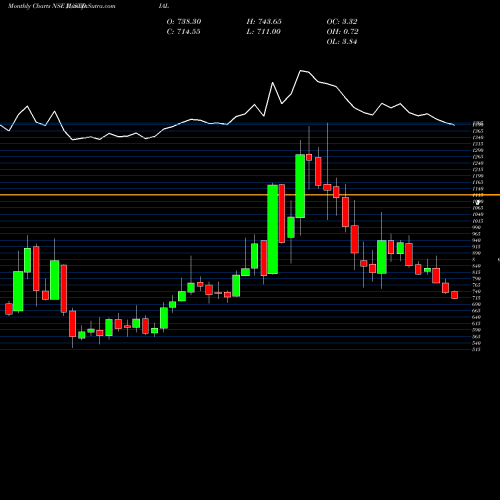Click the 515 price axis label at the bottom
The height and width of the screenshot is (500, 500).
point(477,349)
